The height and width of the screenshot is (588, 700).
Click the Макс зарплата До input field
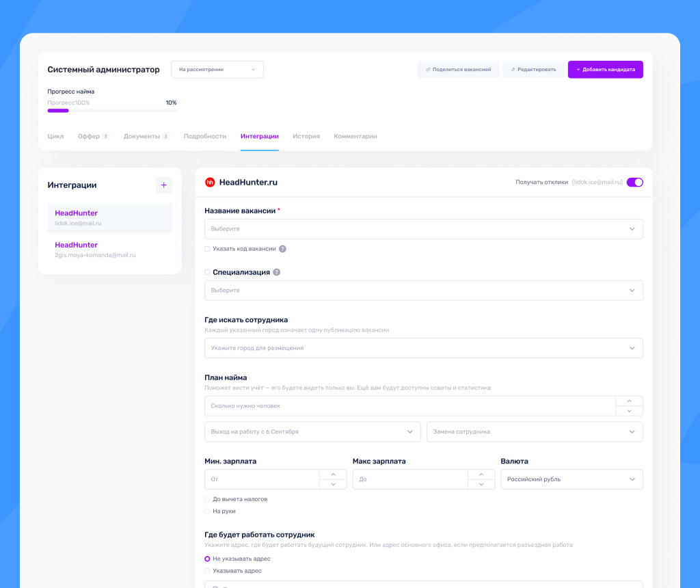point(410,479)
